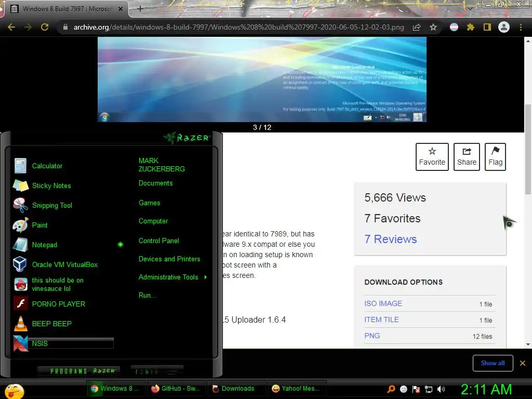Click the Favorite button
The height and width of the screenshot is (399, 532).
click(432, 157)
